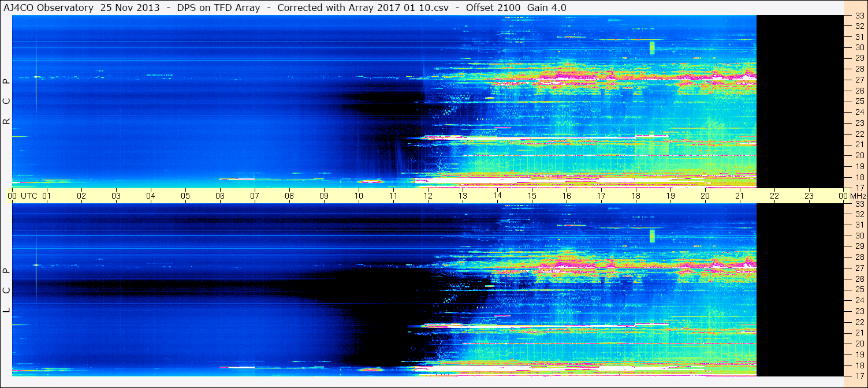Click the '00 UTC' label at time axis start
Image resolution: width=868 pixels, height=388 pixels.
pyautogui.click(x=23, y=196)
